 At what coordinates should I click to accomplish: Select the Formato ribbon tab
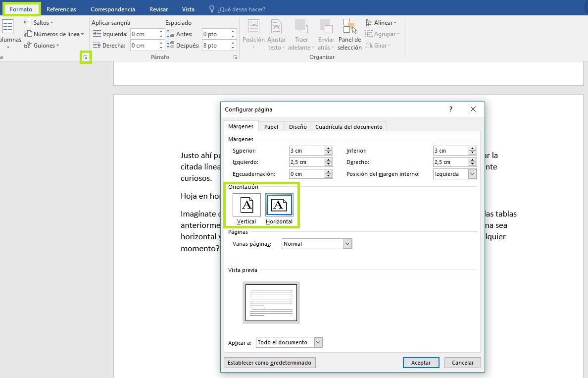pos(21,9)
